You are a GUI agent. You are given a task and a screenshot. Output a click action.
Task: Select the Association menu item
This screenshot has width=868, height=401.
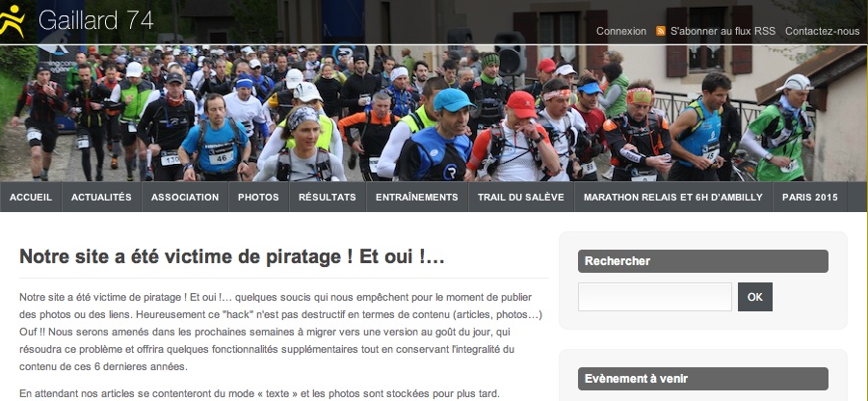point(185,197)
